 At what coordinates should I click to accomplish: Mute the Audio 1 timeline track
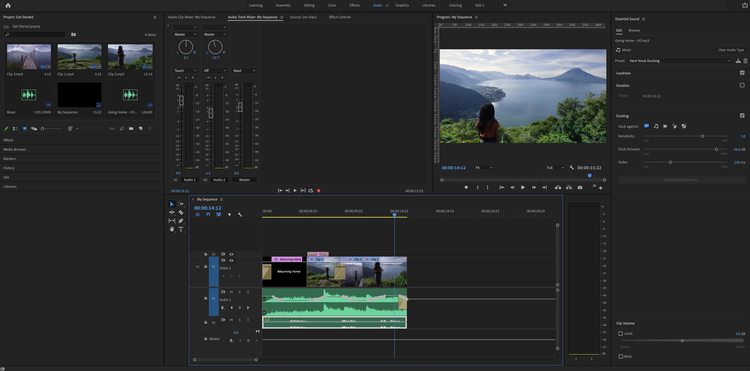pyautogui.click(x=232, y=292)
